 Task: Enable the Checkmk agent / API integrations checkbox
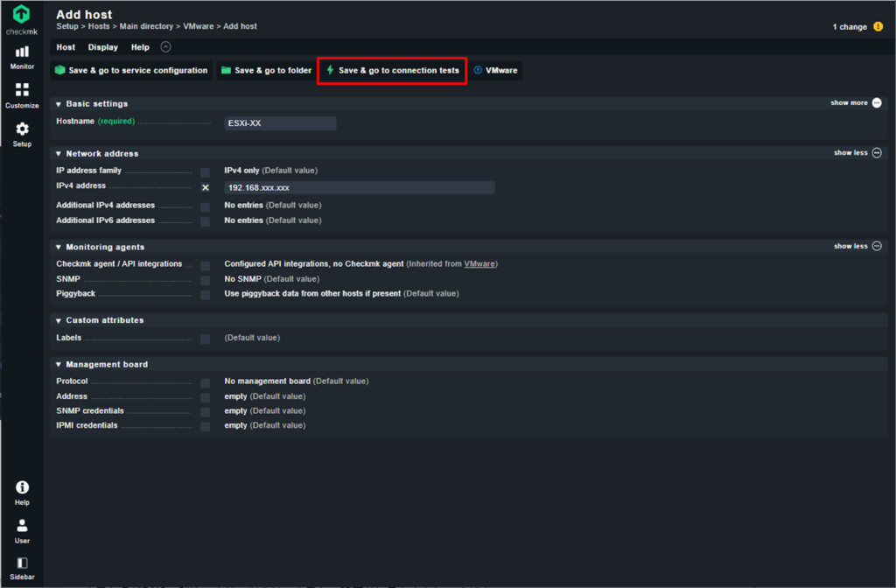point(205,266)
